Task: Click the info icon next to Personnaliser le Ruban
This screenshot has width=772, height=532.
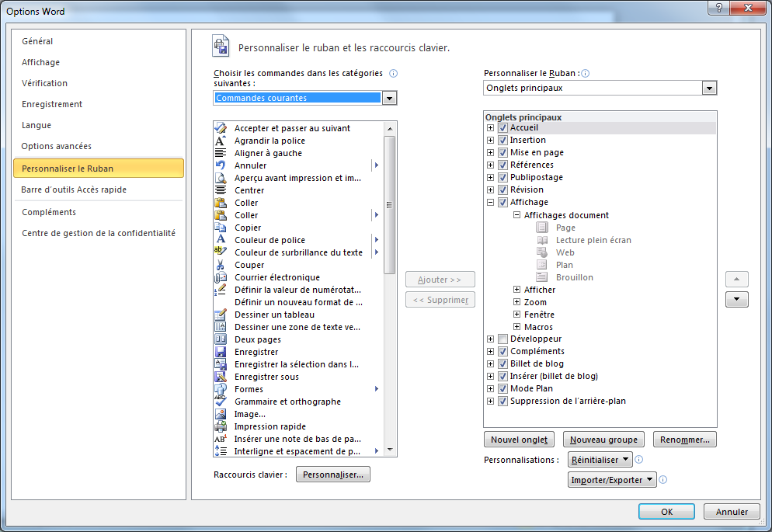Action: pos(586,73)
